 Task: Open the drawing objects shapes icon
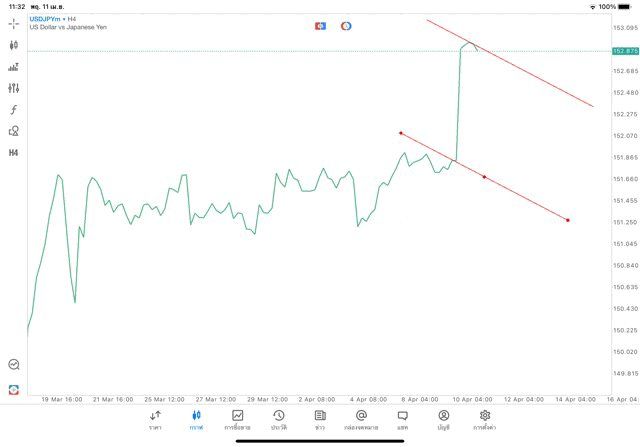tap(14, 131)
